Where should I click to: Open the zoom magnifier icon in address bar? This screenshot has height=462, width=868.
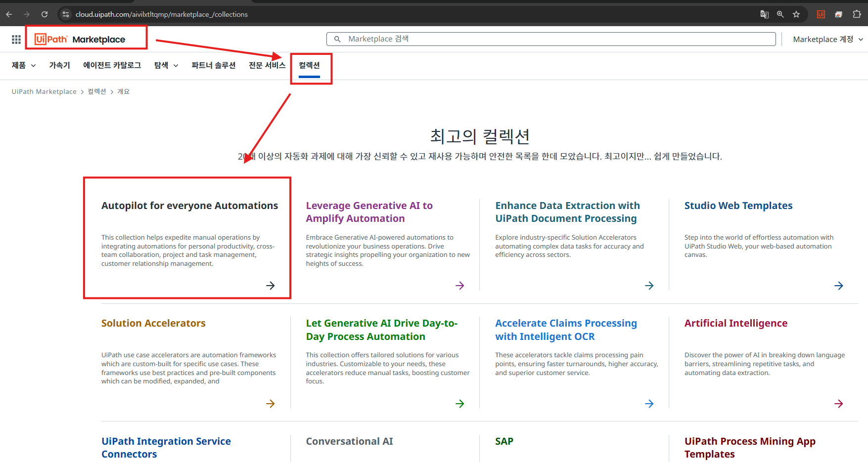coord(780,14)
